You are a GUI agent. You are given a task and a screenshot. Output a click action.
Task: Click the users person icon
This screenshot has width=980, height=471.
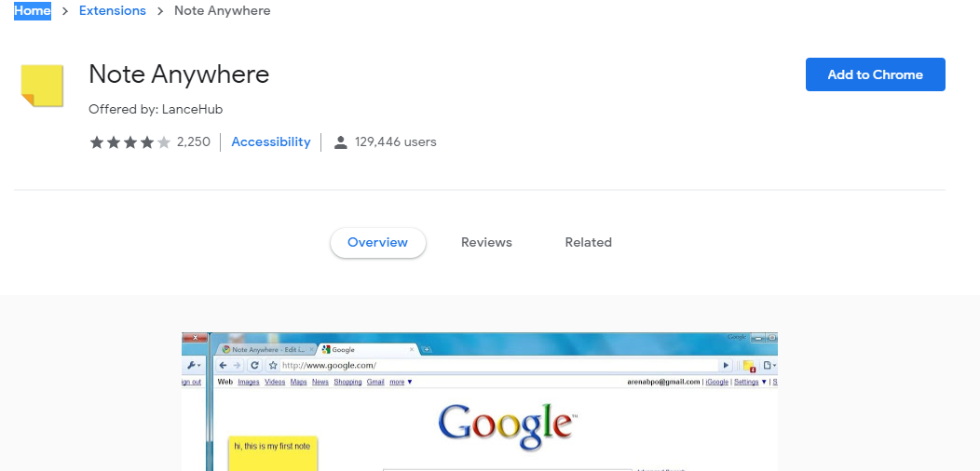coord(341,142)
